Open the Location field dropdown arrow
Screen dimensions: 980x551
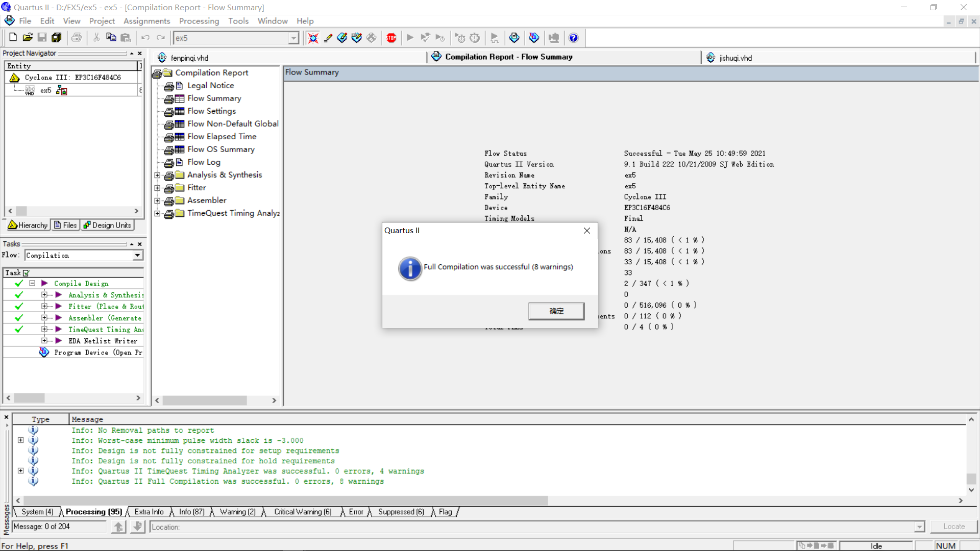(x=920, y=527)
